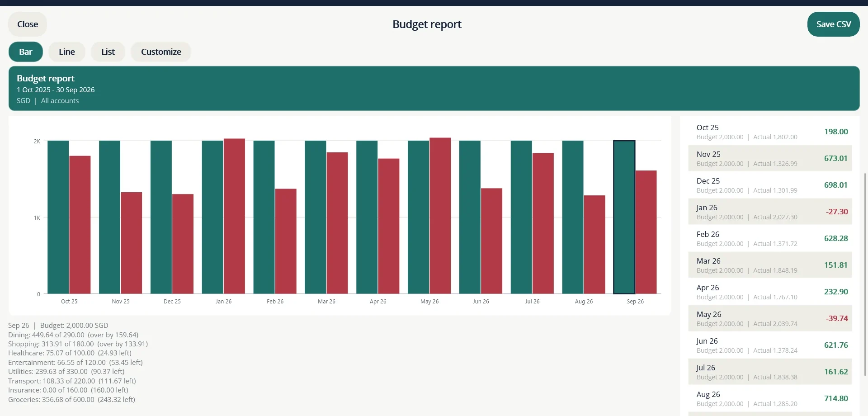
Task: Click the 'Insurance: 0.00 of 160.00' line
Action: coord(68,390)
